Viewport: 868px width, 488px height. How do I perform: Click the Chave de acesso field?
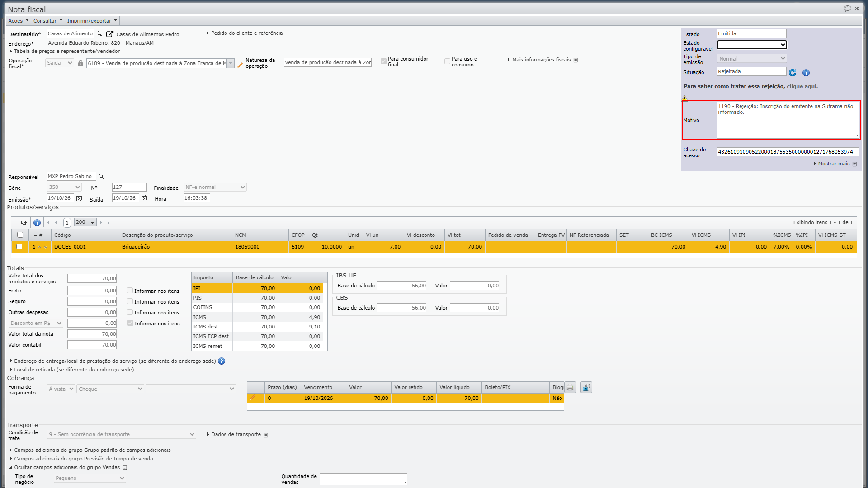pos(788,152)
